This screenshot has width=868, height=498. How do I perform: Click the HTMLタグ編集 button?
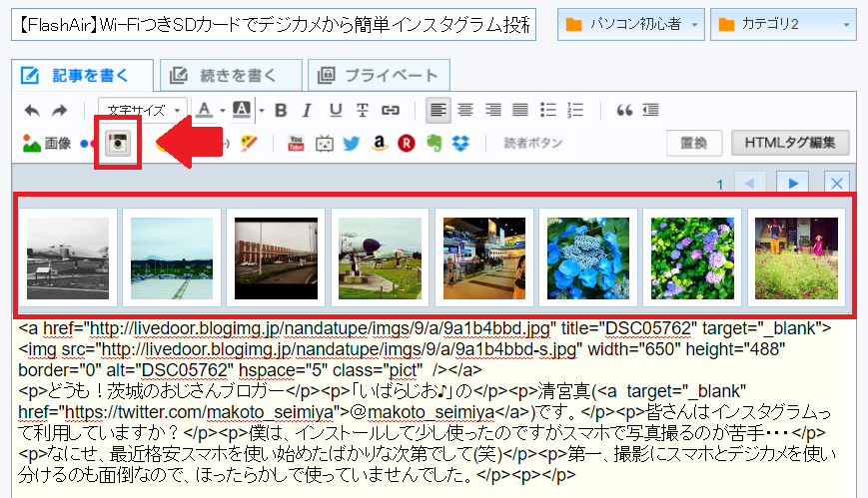click(790, 143)
